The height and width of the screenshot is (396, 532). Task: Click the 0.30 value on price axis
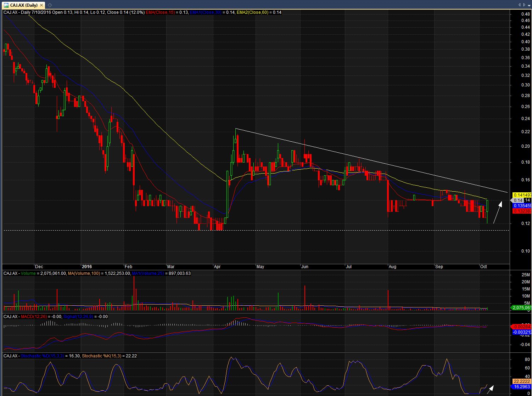pos(525,85)
